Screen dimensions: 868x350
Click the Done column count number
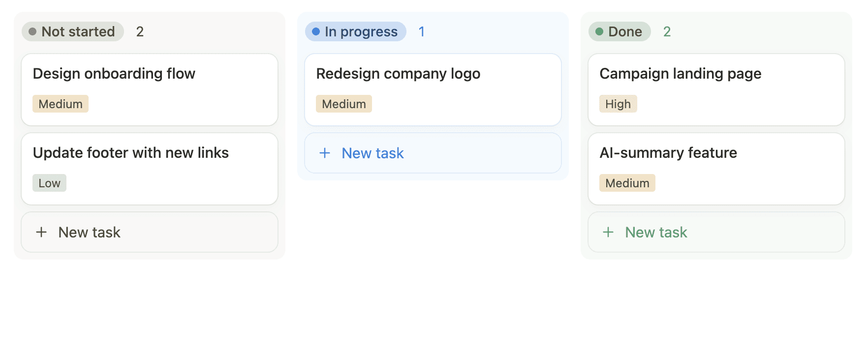[667, 31]
